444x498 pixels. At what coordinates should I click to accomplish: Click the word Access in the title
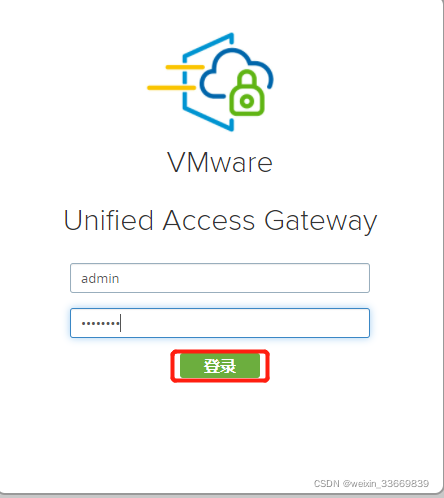[x=209, y=220]
